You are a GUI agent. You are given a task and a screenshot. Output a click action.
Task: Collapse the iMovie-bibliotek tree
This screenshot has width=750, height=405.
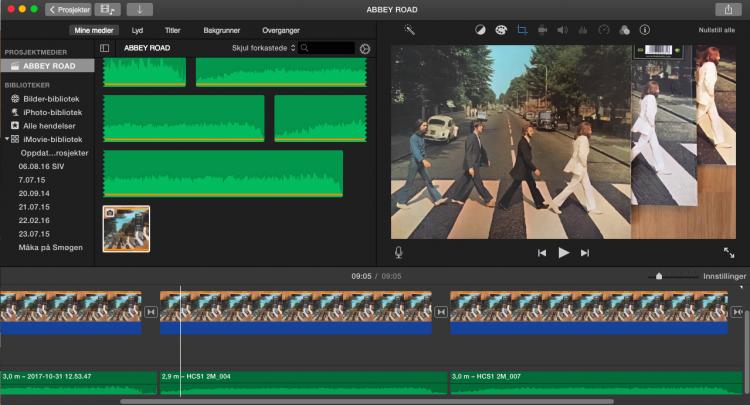(x=5, y=140)
